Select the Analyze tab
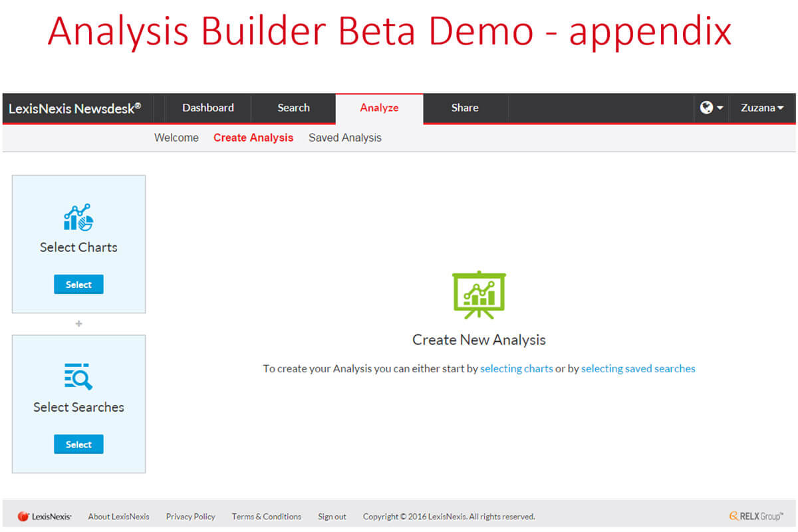 click(379, 108)
